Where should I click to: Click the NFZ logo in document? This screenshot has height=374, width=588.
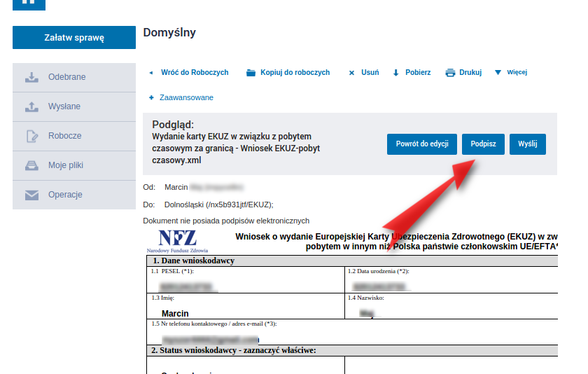click(177, 241)
